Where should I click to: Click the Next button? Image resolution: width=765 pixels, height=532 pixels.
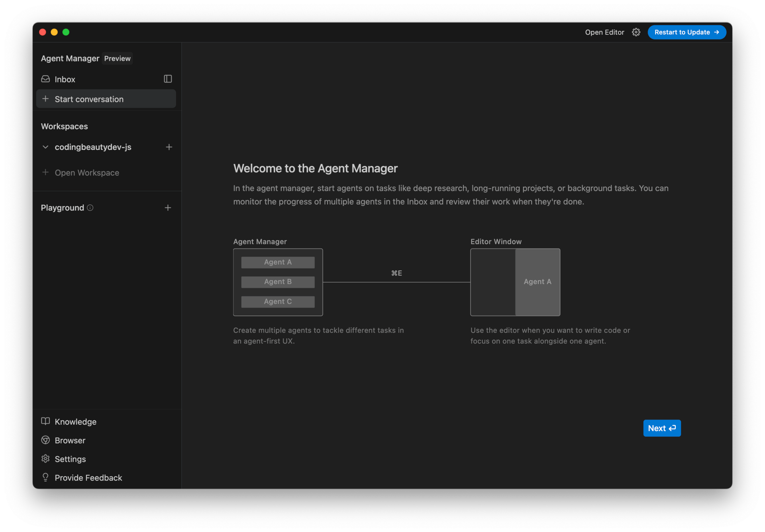[661, 428]
